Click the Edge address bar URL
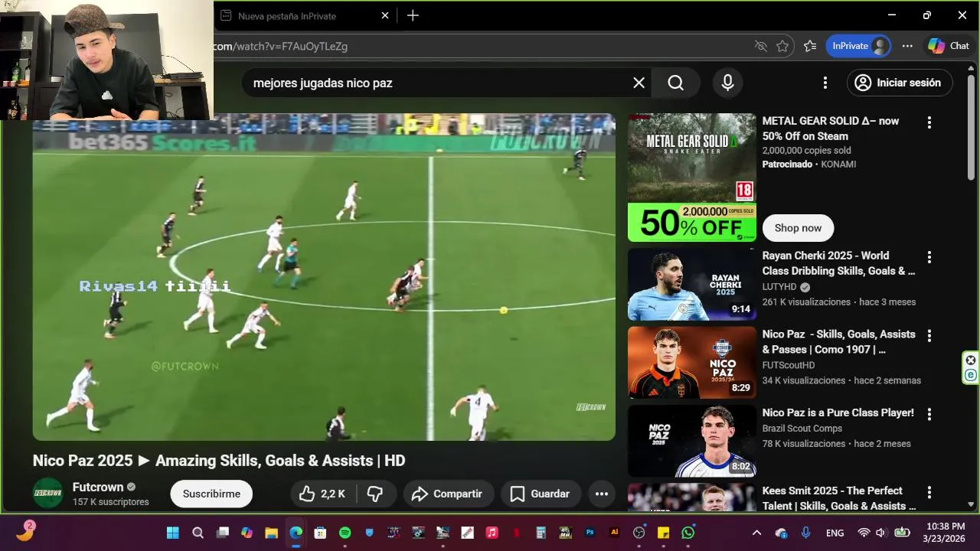 tap(279, 46)
